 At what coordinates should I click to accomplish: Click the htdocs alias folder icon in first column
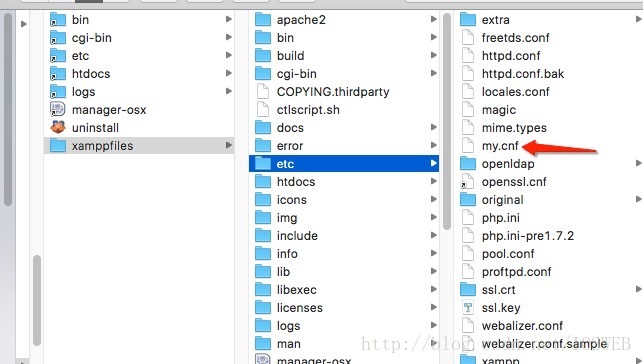point(58,74)
